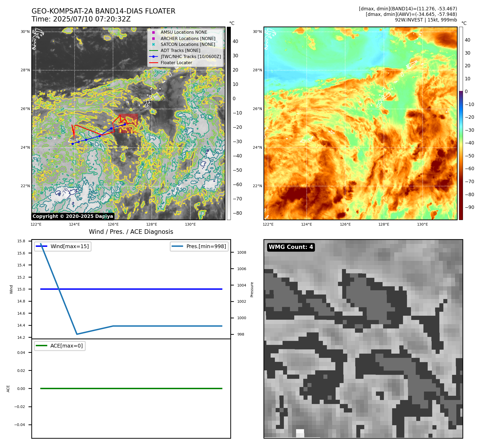Click the Wind / Pres. / ACE Diagnosis title
The height and width of the screenshot is (448, 481).
tap(131, 232)
